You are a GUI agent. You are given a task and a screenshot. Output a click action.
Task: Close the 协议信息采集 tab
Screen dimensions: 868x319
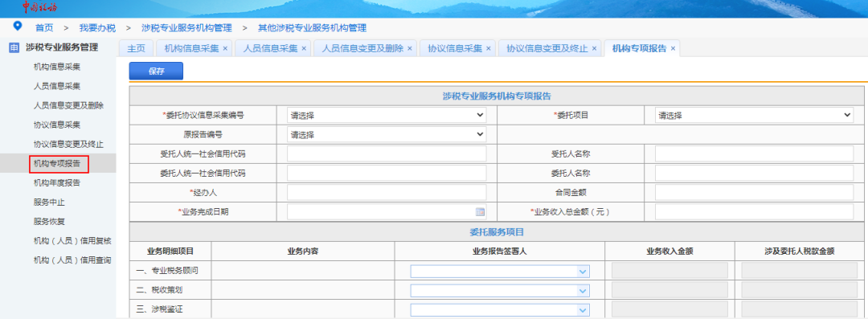click(x=489, y=49)
